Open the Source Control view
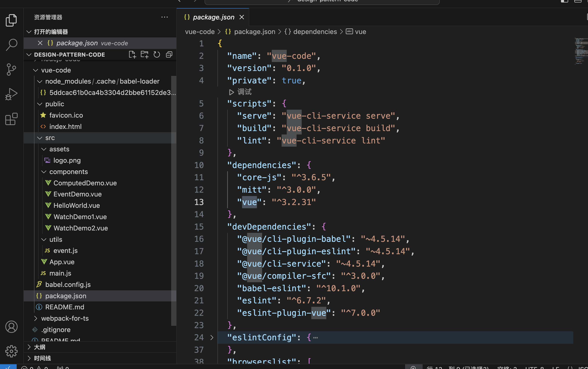 point(11,69)
